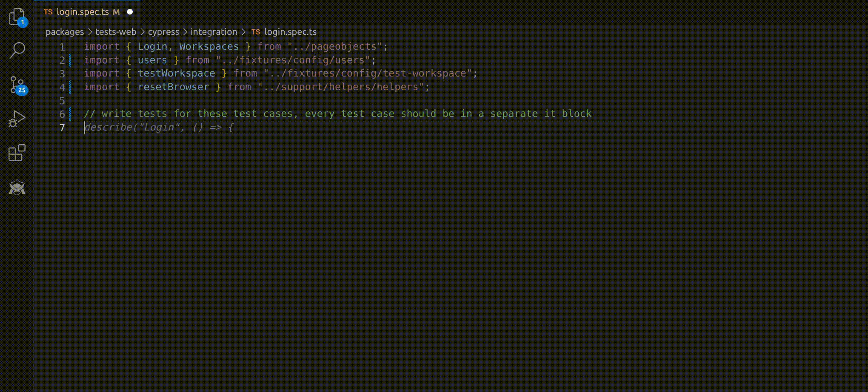The image size is (868, 392).
Task: Click line number 2 in the gutter
Action: click(x=62, y=60)
